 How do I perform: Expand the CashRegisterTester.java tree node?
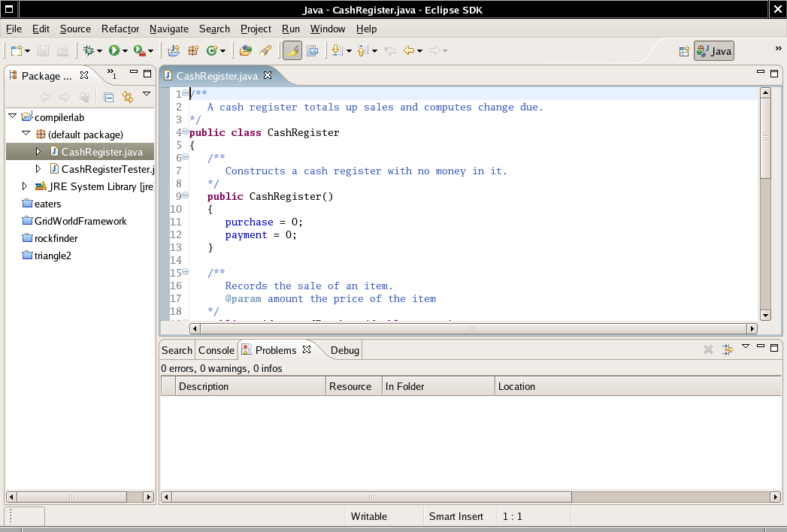(x=39, y=169)
